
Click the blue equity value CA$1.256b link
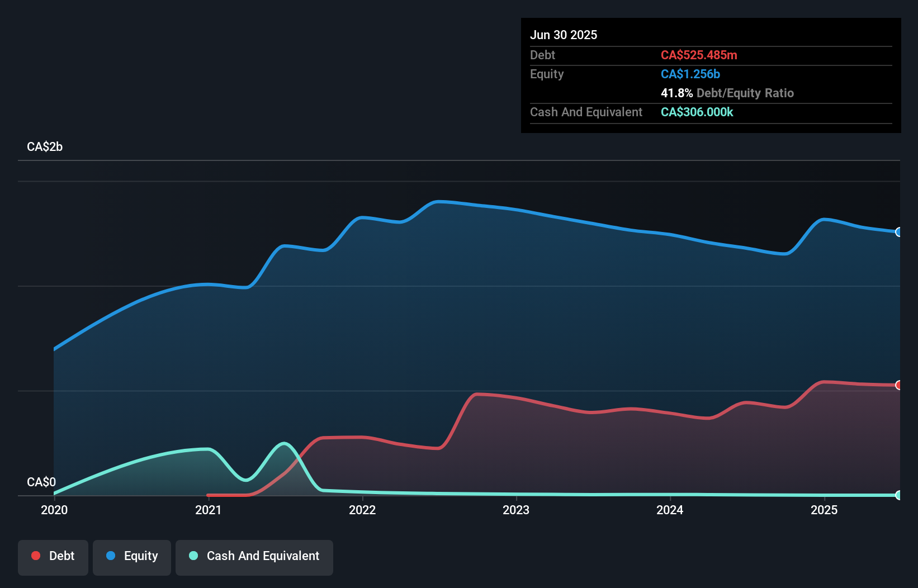690,74
